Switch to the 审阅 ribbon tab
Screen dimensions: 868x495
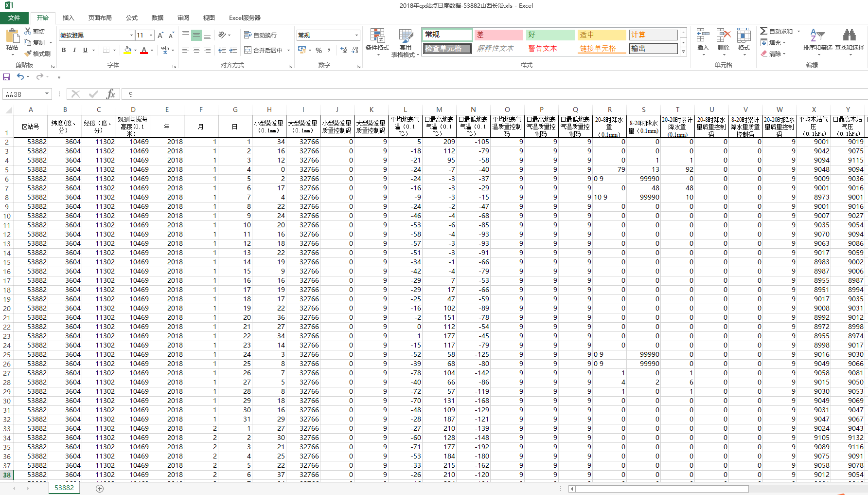click(183, 18)
